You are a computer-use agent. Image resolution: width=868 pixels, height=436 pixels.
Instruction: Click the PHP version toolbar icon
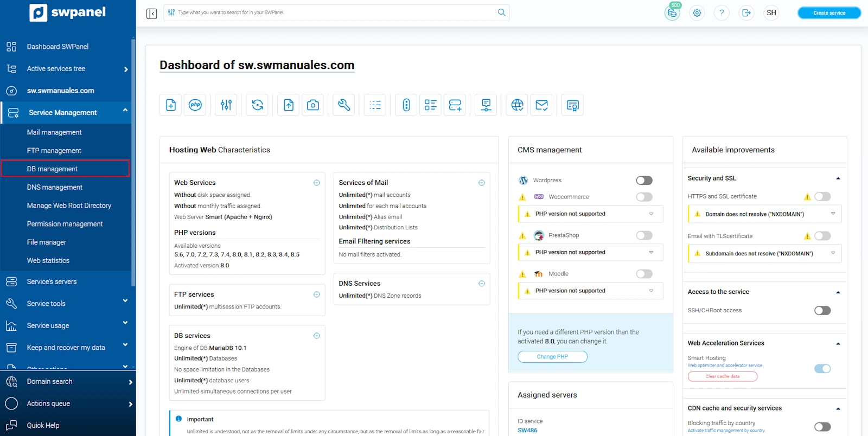195,105
